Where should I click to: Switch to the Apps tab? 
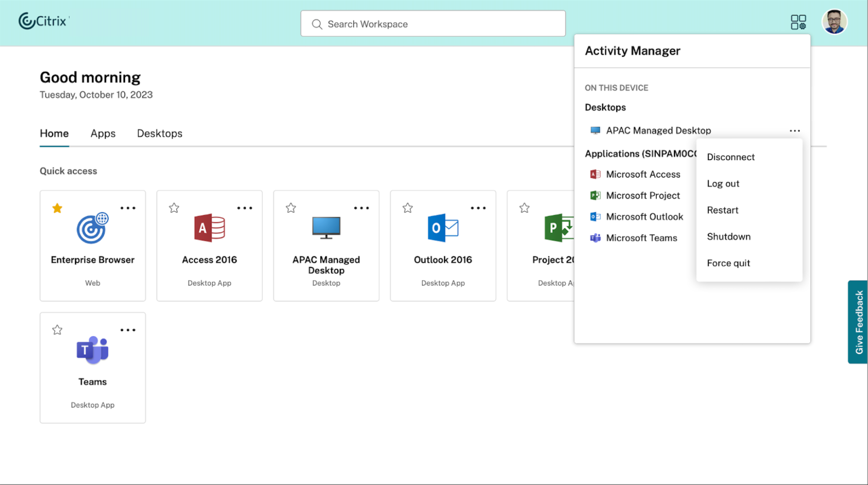(103, 134)
